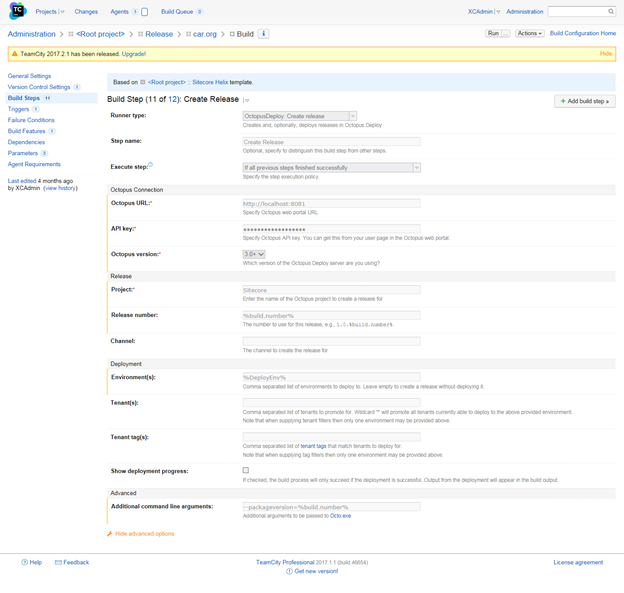Toggle Show deployment progress checkbox
624x593 pixels.
(x=246, y=470)
